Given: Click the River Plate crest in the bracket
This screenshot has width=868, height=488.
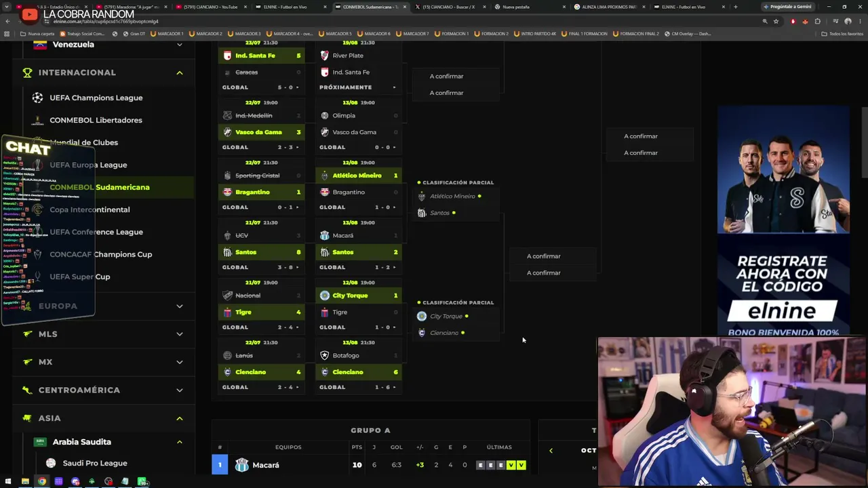Looking at the screenshot, I should [x=325, y=56].
